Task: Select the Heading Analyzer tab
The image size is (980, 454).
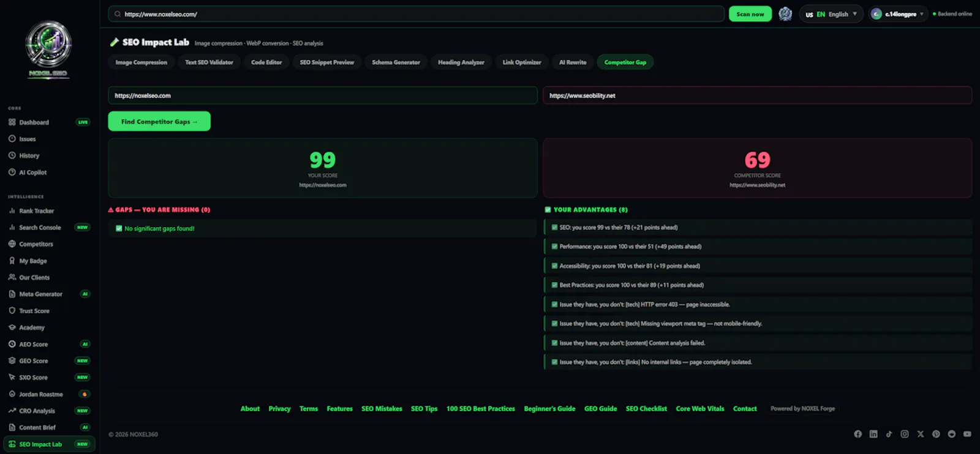Action: click(x=461, y=62)
